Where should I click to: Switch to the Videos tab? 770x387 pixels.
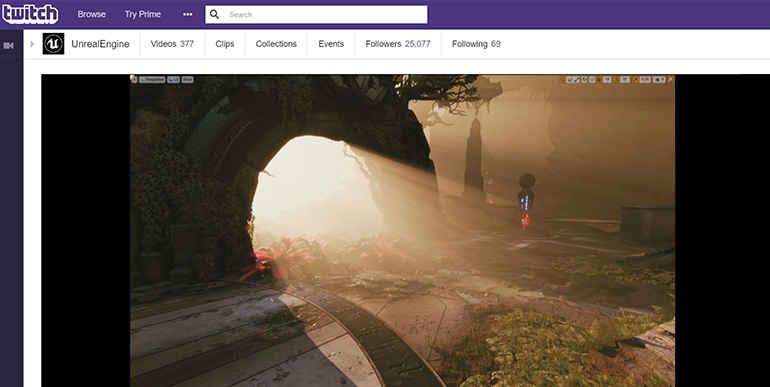pos(172,44)
